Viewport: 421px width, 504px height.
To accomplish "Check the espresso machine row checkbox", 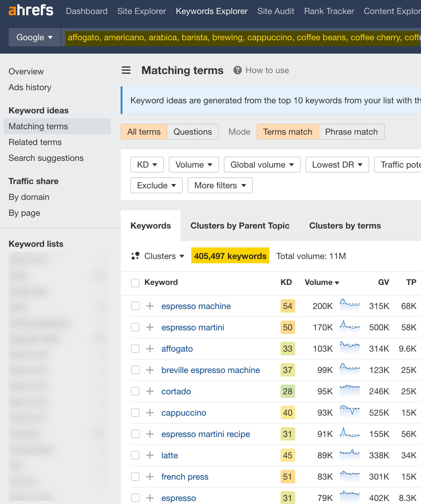I will point(135,306).
